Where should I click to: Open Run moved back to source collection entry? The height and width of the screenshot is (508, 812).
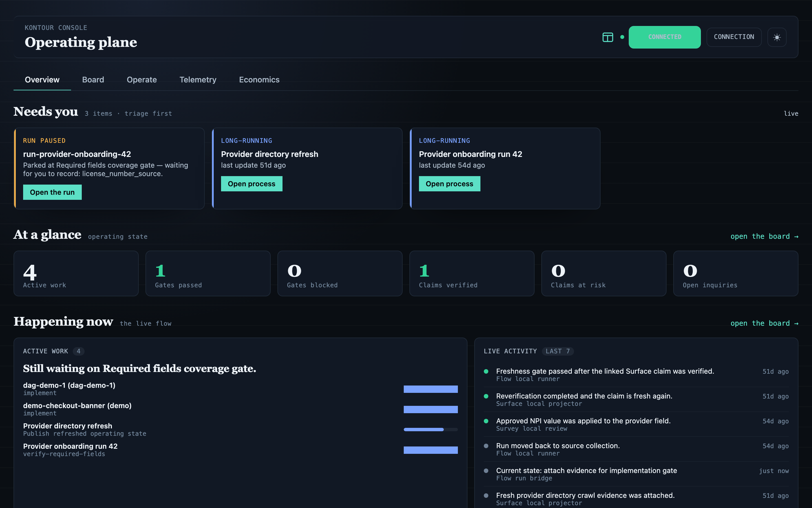[636, 449]
